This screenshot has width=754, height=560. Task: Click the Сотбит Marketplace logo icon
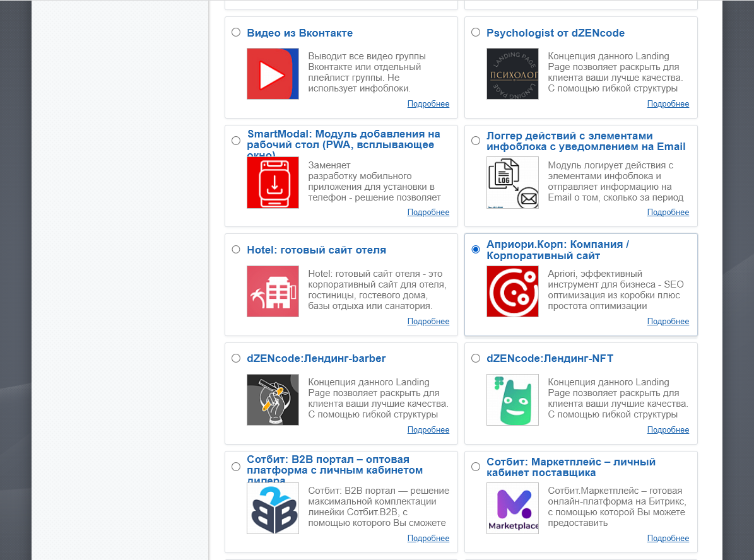tap(512, 508)
